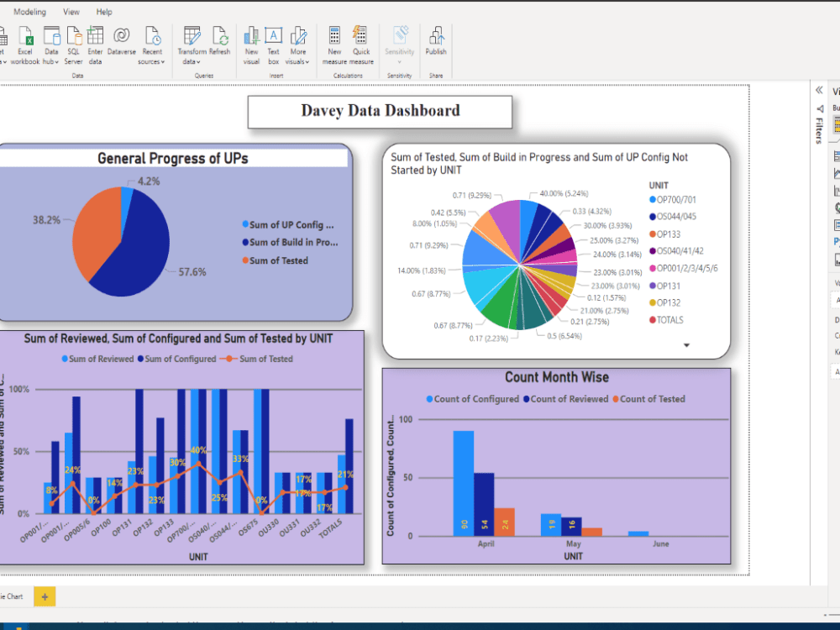This screenshot has width=840, height=630.
Task: Open the Modeling menu
Action: 29,11
